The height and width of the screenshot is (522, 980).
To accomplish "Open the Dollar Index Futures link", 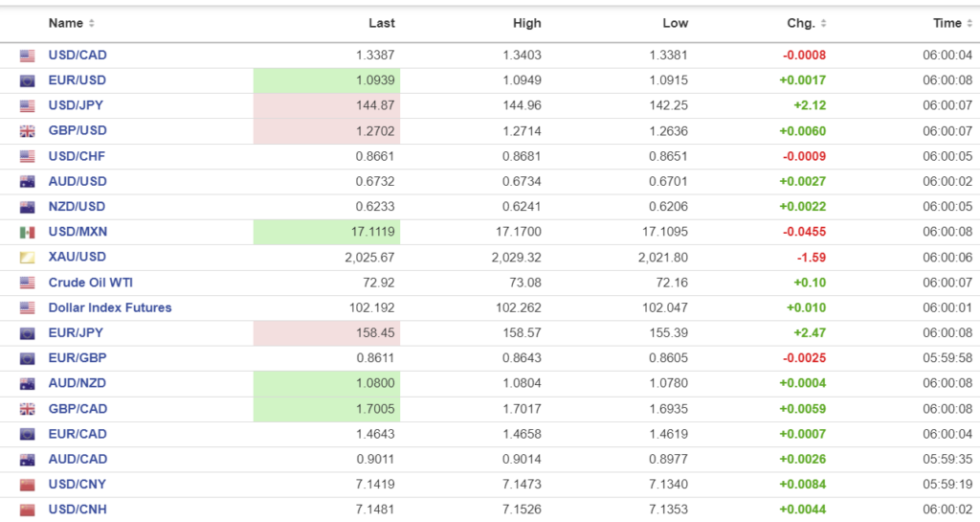I will 110,307.
